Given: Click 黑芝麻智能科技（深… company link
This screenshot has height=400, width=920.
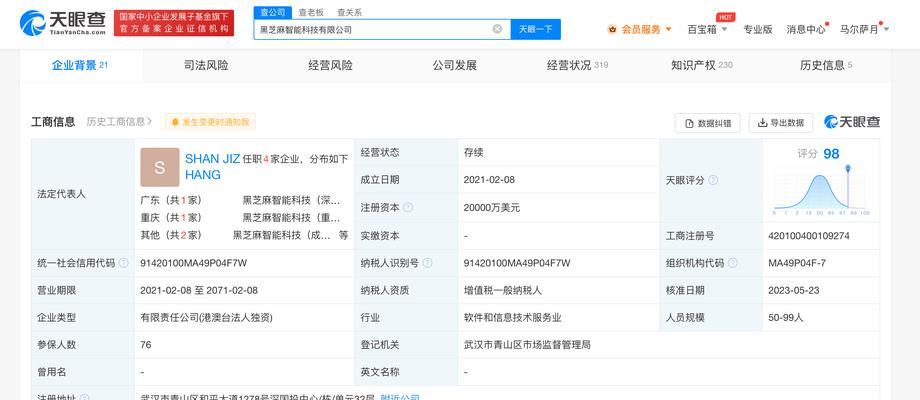Looking at the screenshot, I should click(292, 201).
